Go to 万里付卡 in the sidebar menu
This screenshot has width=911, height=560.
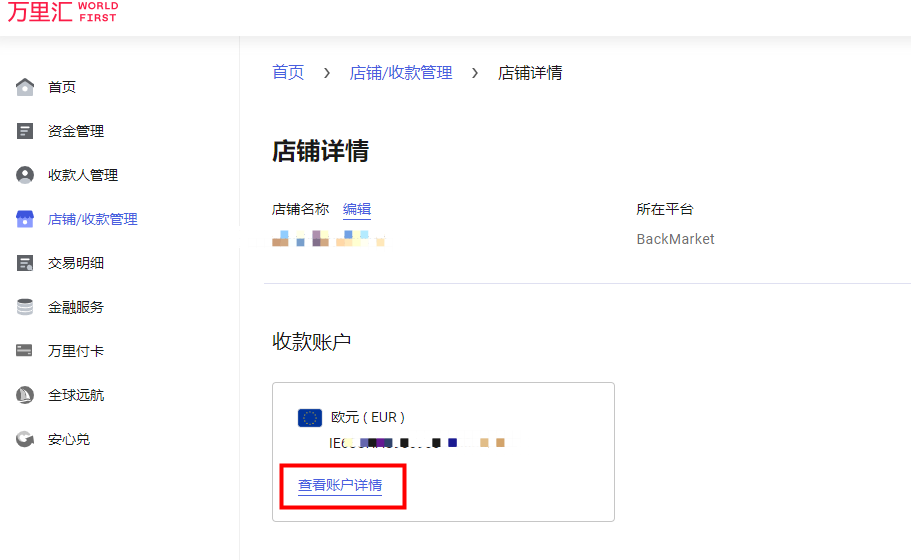pyautogui.click(x=76, y=351)
